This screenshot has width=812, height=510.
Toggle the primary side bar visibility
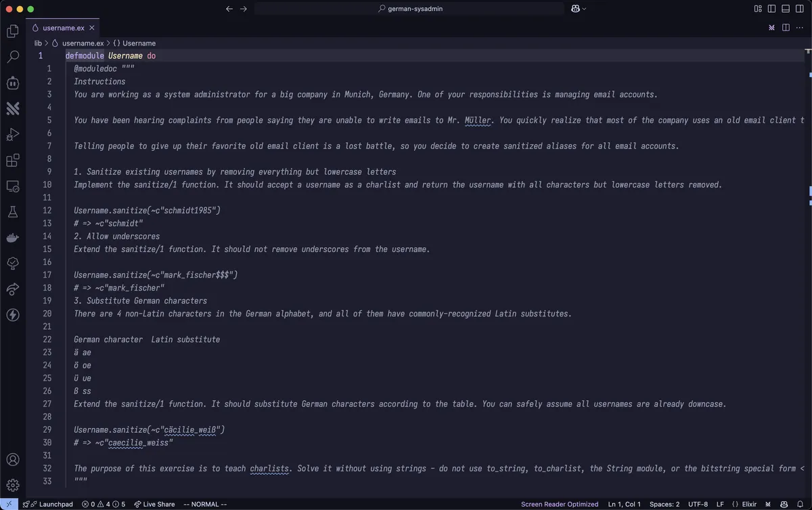(x=771, y=9)
